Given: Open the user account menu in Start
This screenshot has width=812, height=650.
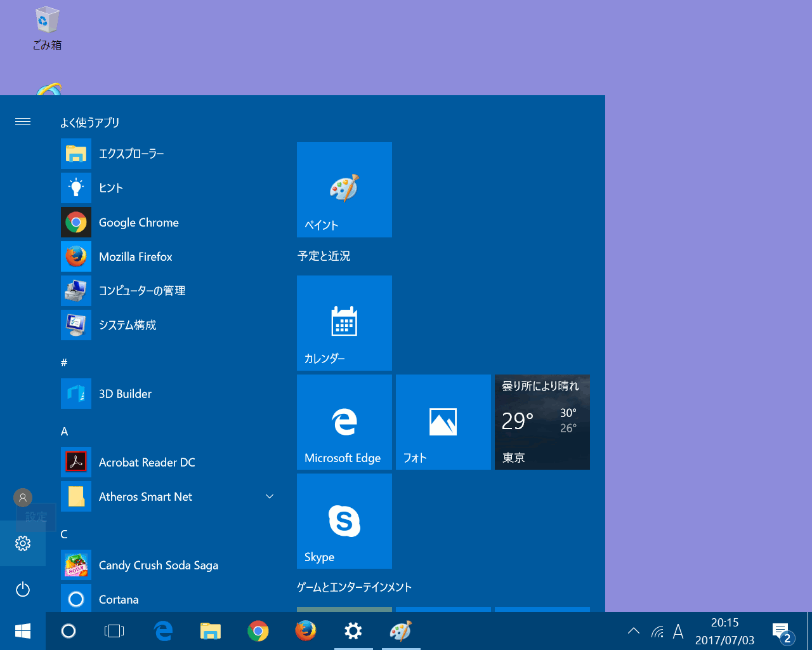Looking at the screenshot, I should coord(23,498).
